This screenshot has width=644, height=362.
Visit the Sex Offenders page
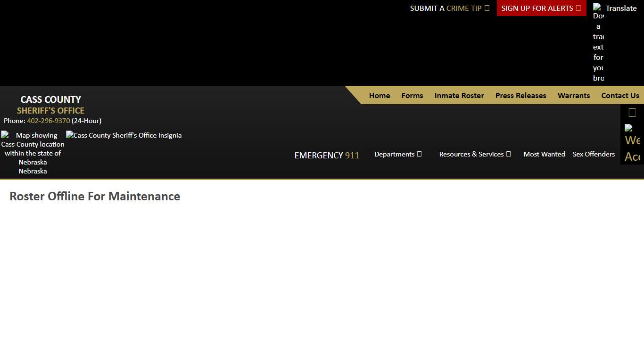594,154
